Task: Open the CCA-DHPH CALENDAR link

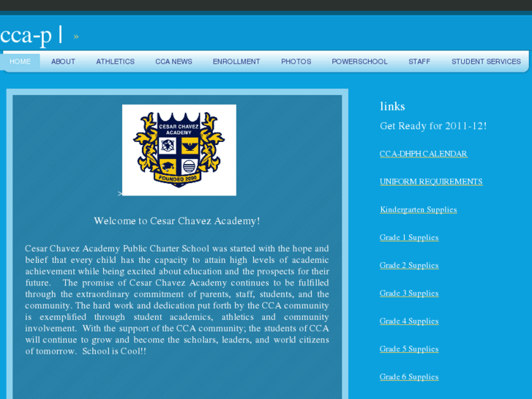Action: coord(424,154)
